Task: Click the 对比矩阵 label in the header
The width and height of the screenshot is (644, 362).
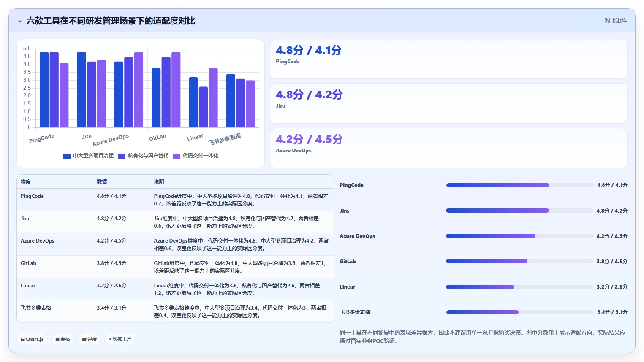Action: [615, 20]
